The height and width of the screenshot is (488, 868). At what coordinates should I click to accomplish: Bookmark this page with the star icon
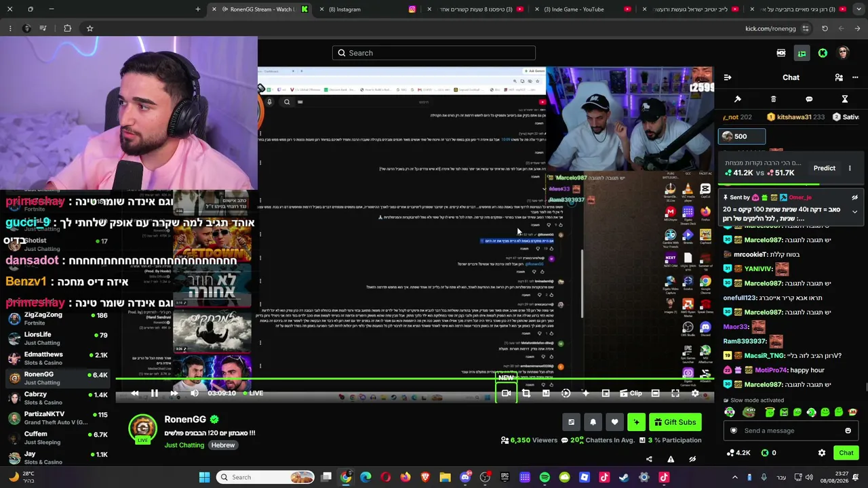pyautogui.click(x=90, y=28)
